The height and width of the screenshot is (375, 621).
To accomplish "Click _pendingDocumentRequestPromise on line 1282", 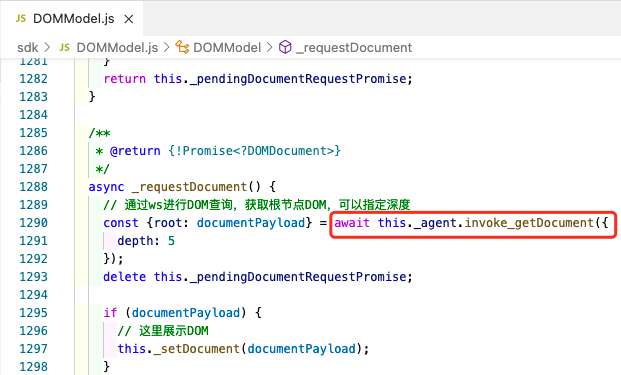I will tap(298, 79).
